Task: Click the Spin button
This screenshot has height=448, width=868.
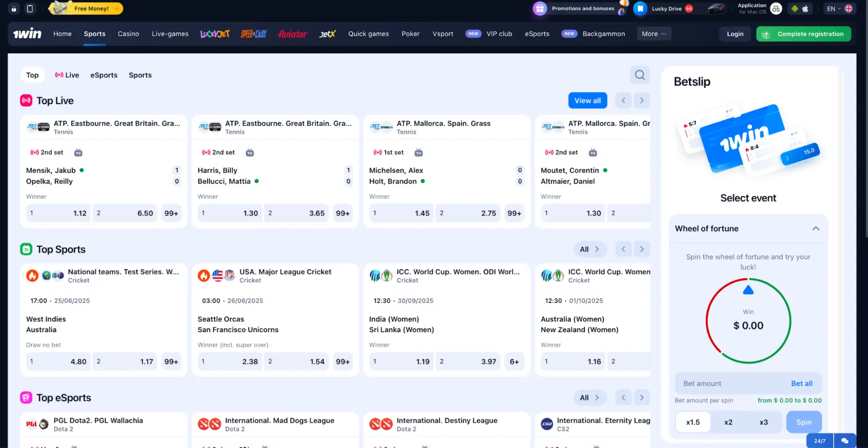Action: click(804, 422)
